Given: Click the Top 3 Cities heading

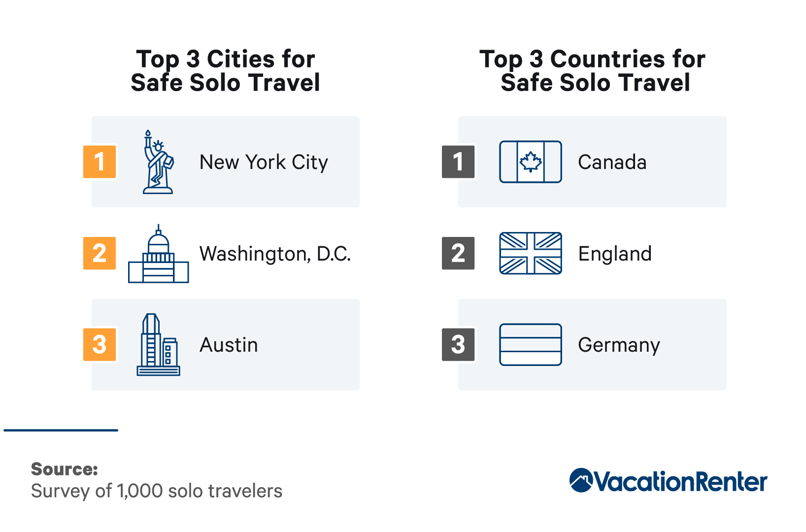Looking at the screenshot, I should click(x=226, y=71).
